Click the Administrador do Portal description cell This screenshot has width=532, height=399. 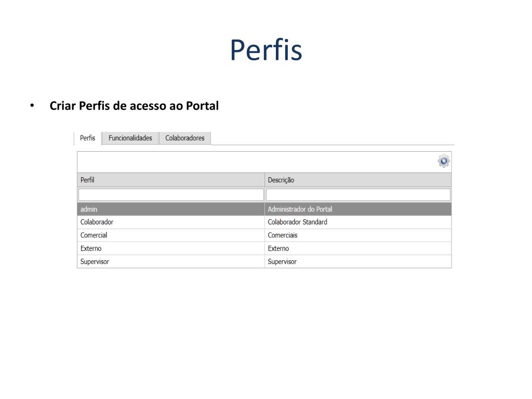(358, 209)
